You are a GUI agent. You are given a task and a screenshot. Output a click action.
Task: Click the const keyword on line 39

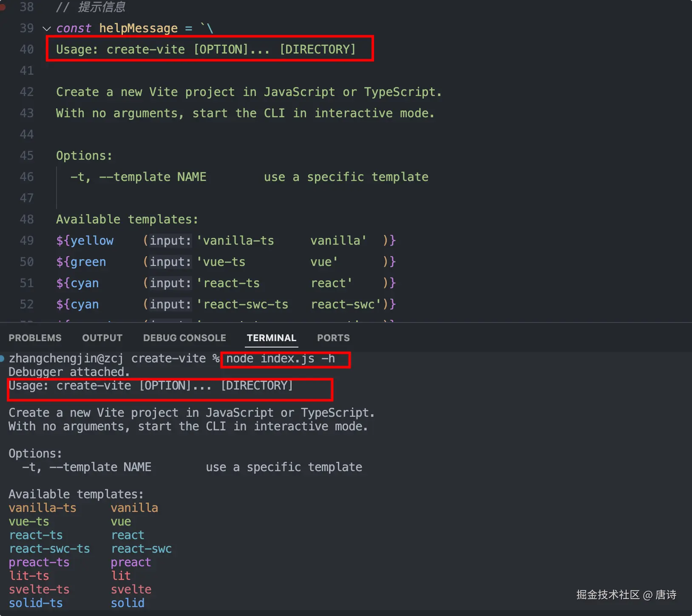coord(73,28)
